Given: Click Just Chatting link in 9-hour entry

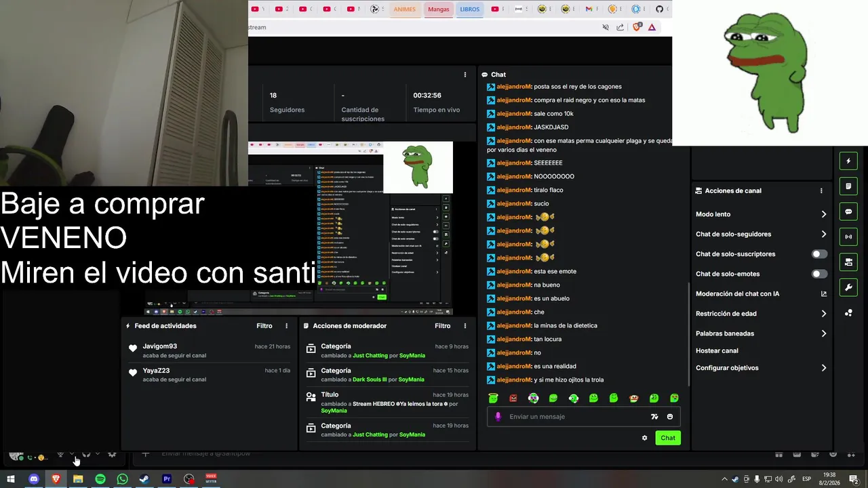Looking at the screenshot, I should (370, 356).
